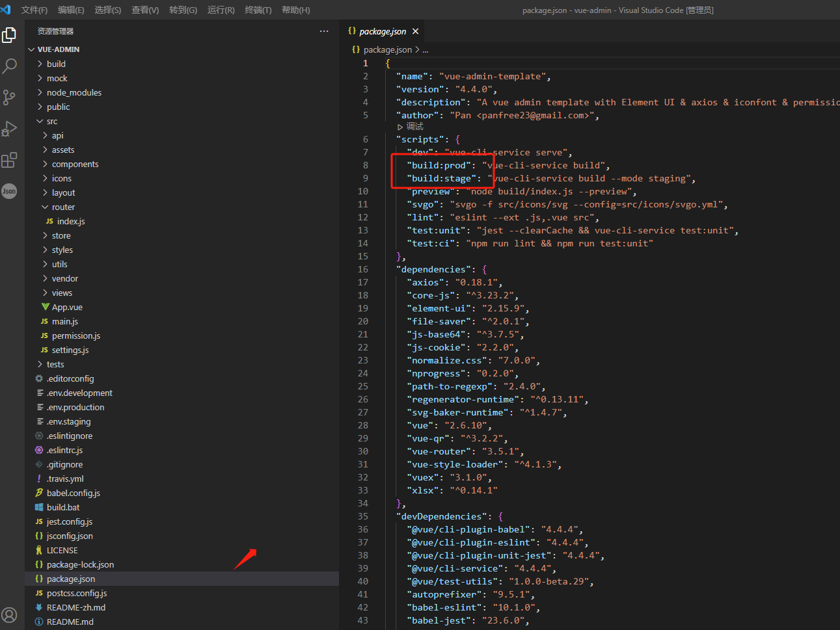Expand the tests folder
This screenshot has width=840, height=630.
182,364
